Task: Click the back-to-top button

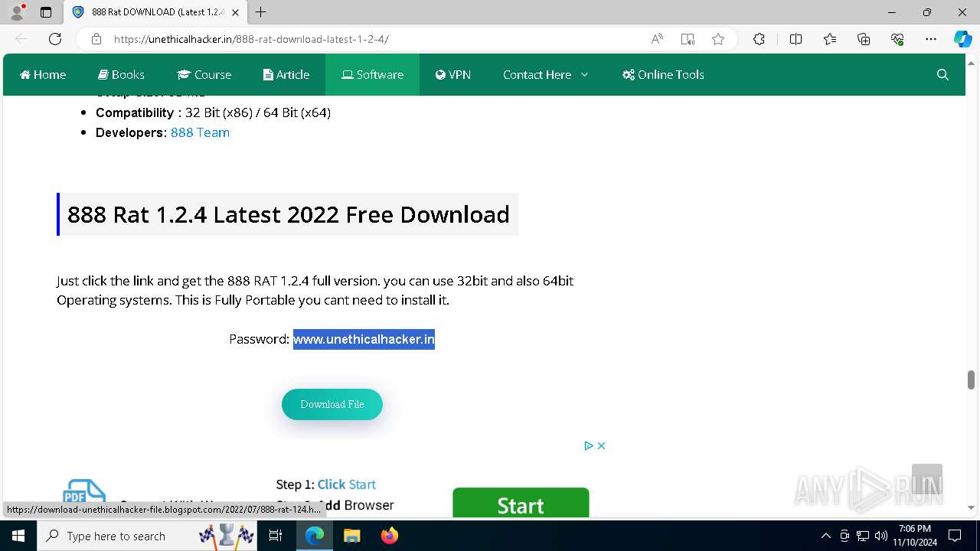Action: 926,479
